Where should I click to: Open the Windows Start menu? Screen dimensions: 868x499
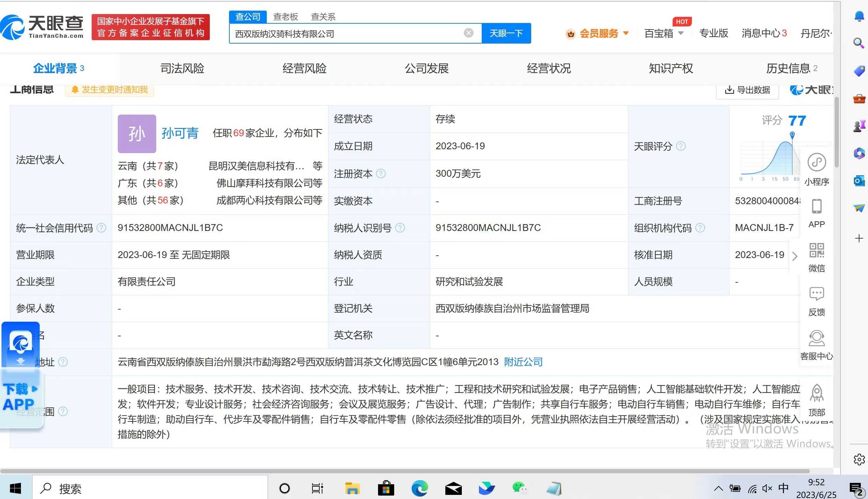tap(15, 488)
